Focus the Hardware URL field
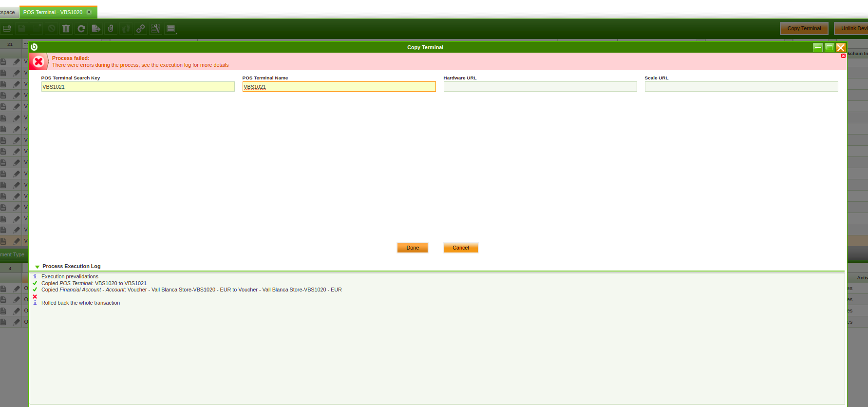The image size is (868, 407). point(540,87)
